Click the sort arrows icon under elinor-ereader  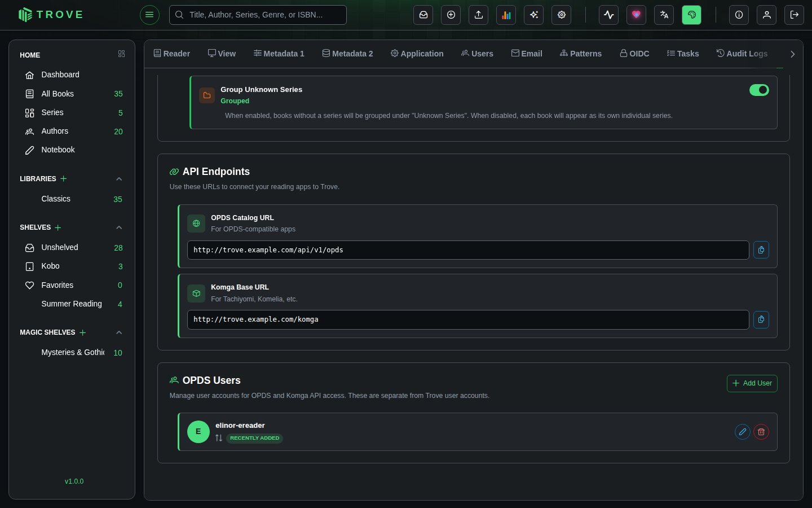point(219,438)
